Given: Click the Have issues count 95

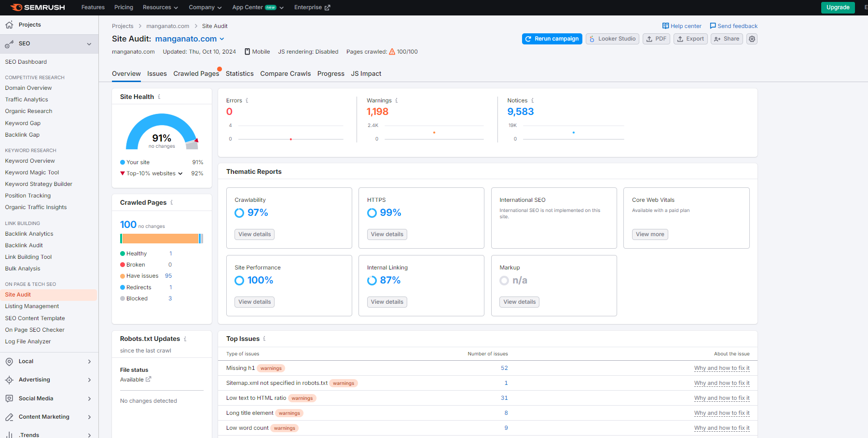Looking at the screenshot, I should tap(168, 276).
